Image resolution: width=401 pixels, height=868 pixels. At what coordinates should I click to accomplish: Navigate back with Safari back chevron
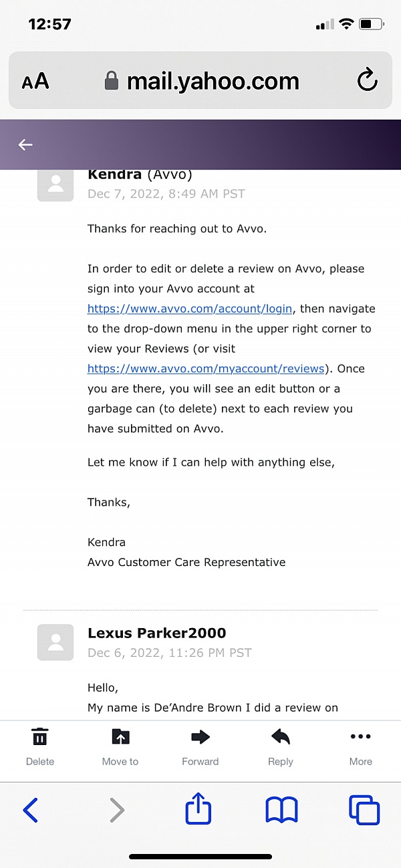click(x=30, y=811)
